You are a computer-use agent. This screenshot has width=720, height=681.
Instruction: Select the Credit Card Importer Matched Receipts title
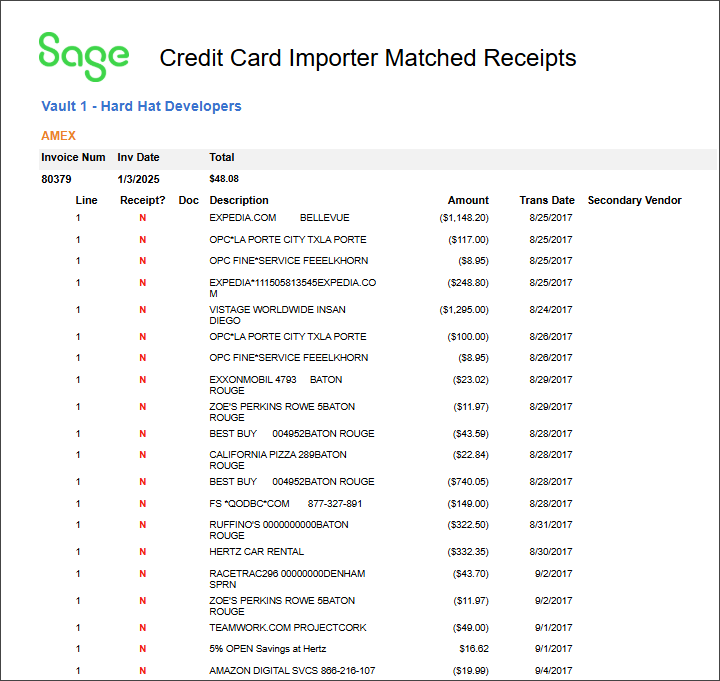click(x=367, y=58)
